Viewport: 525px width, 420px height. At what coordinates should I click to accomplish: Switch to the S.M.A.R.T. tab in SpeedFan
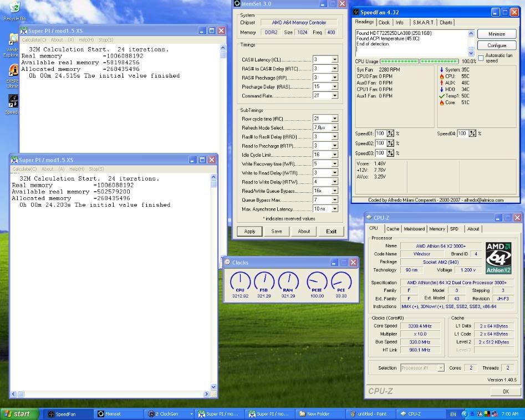(x=423, y=23)
